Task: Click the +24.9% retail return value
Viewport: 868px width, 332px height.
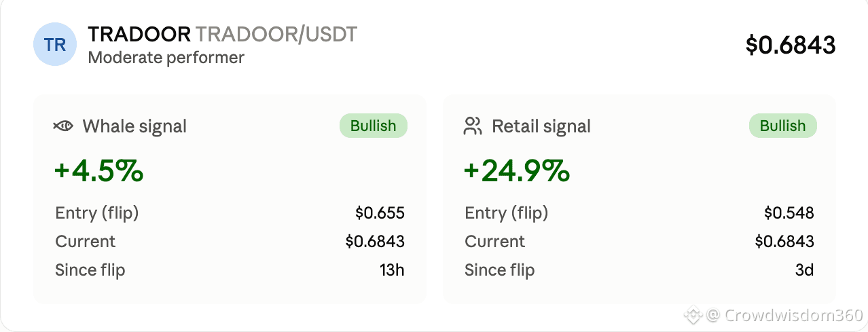Action: [x=517, y=170]
